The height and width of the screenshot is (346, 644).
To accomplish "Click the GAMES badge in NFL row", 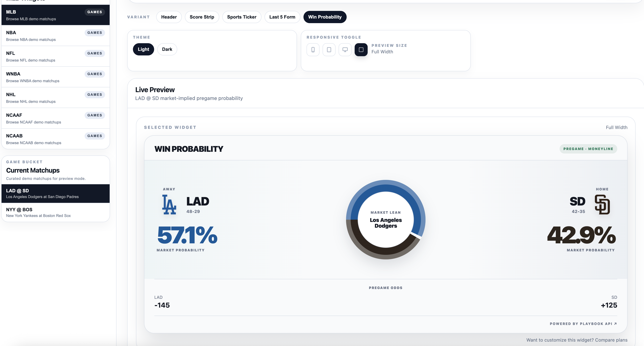I will coord(95,53).
